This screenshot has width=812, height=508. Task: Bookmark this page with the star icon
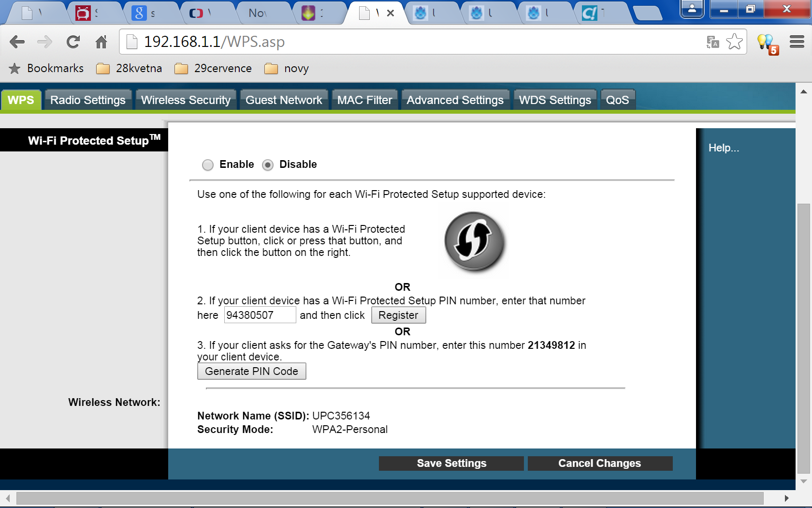tap(734, 42)
